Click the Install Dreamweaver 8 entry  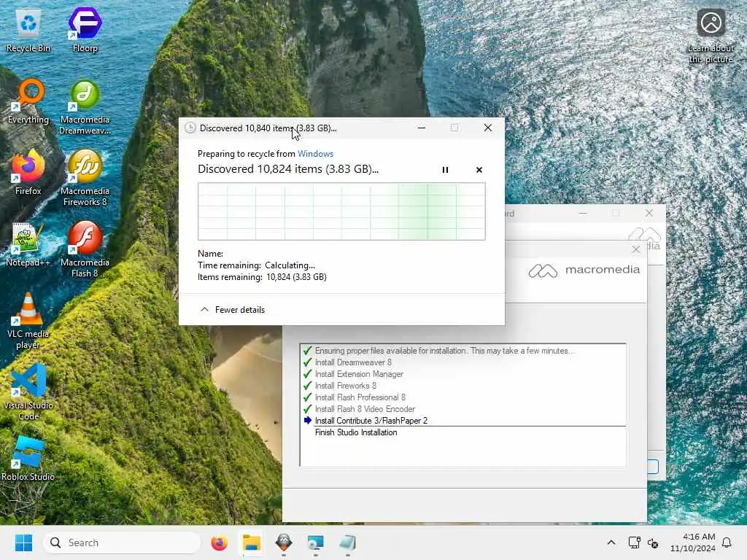click(353, 362)
